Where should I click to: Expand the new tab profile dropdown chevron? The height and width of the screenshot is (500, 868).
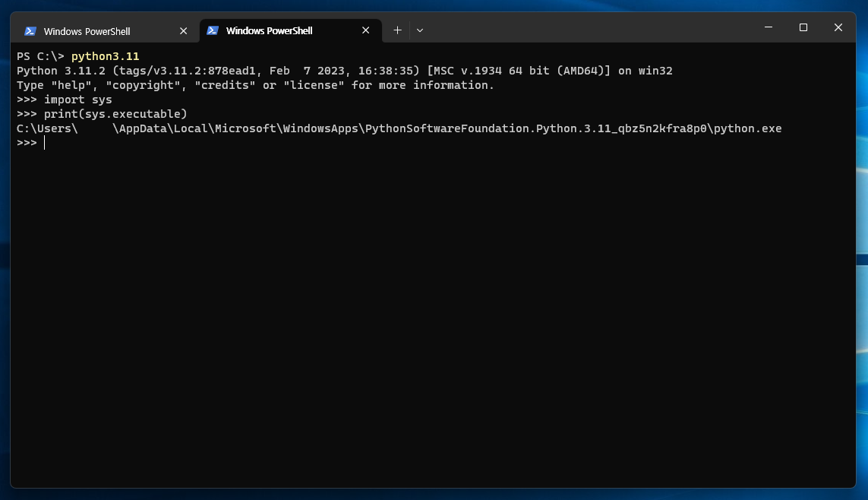420,30
